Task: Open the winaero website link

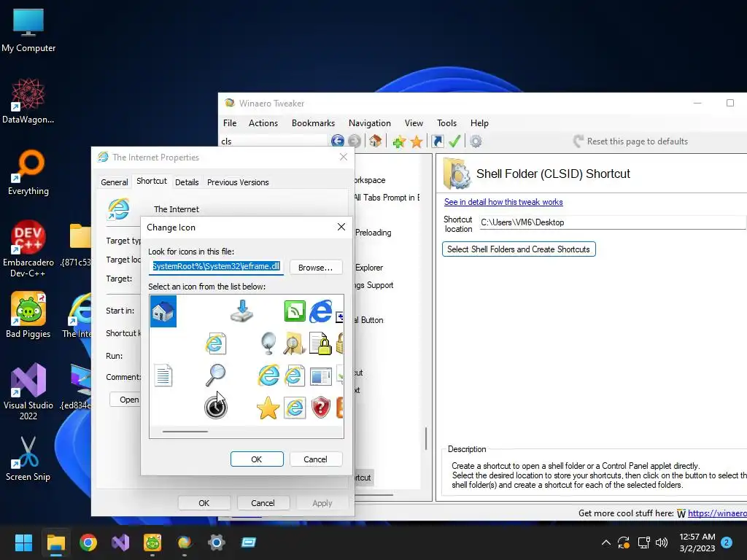Action: [x=717, y=513]
